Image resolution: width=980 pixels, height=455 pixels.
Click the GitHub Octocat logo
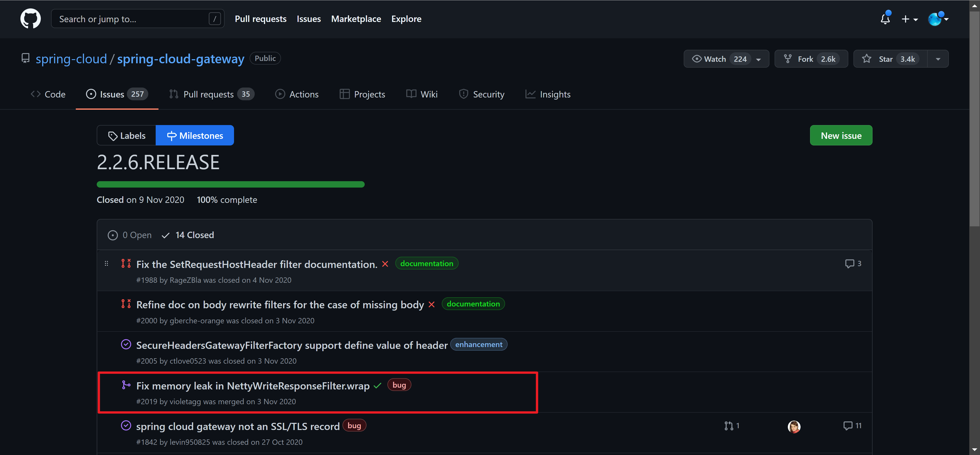point(30,19)
